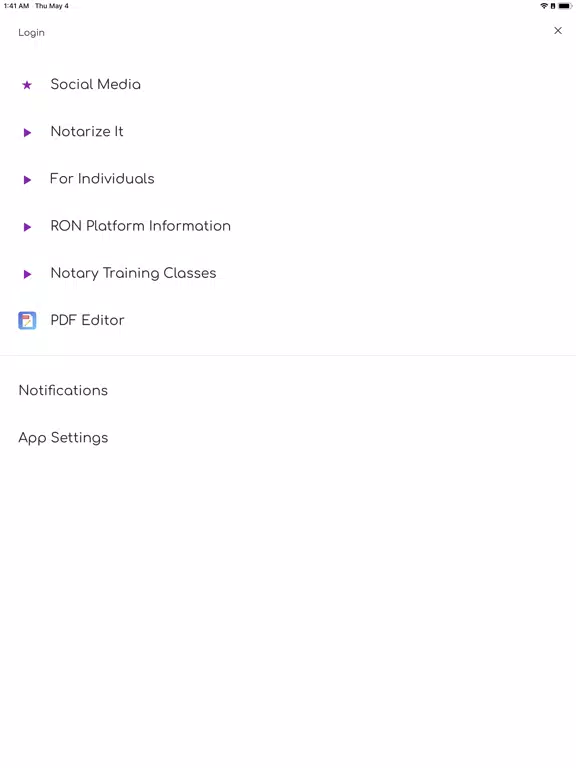Select the Notarize It menu item
Image resolution: width=576 pixels, height=768 pixels.
(x=87, y=131)
